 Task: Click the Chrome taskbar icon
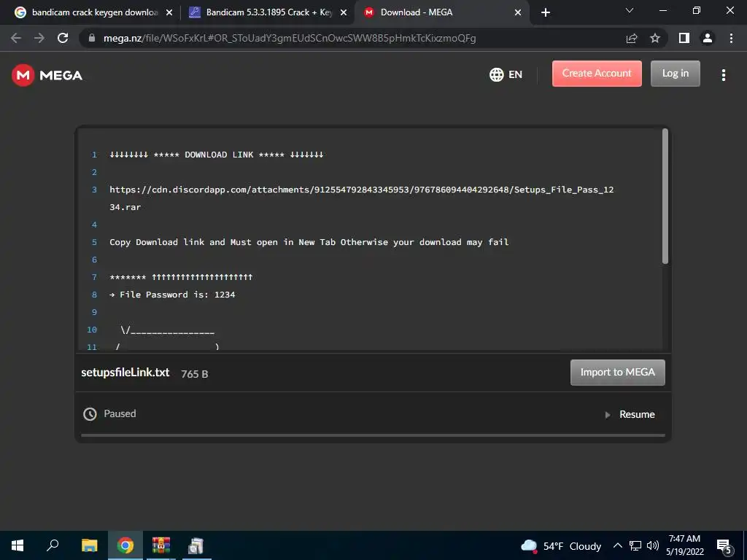point(125,545)
